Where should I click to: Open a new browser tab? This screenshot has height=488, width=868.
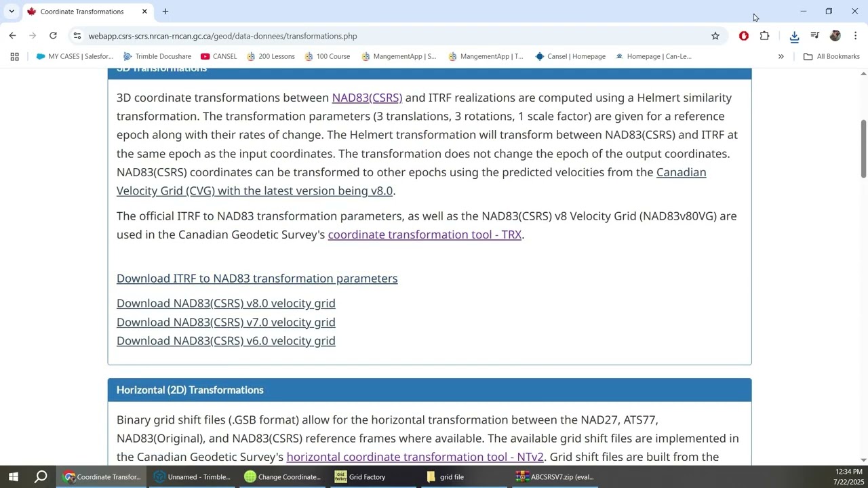[x=165, y=12]
